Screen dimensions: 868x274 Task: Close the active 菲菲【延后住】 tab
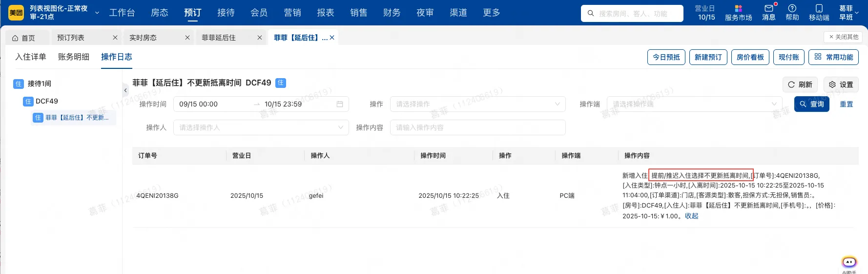[x=332, y=38]
